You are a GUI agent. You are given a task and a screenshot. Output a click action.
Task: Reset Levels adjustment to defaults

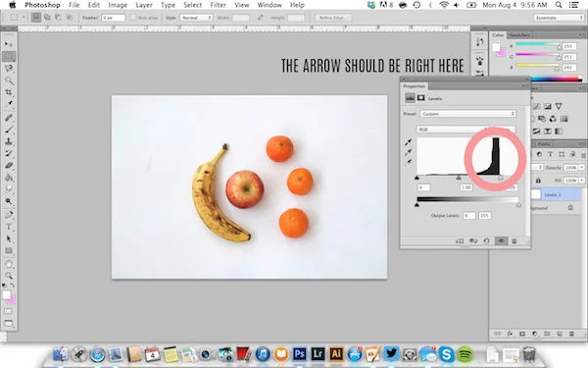(486, 241)
